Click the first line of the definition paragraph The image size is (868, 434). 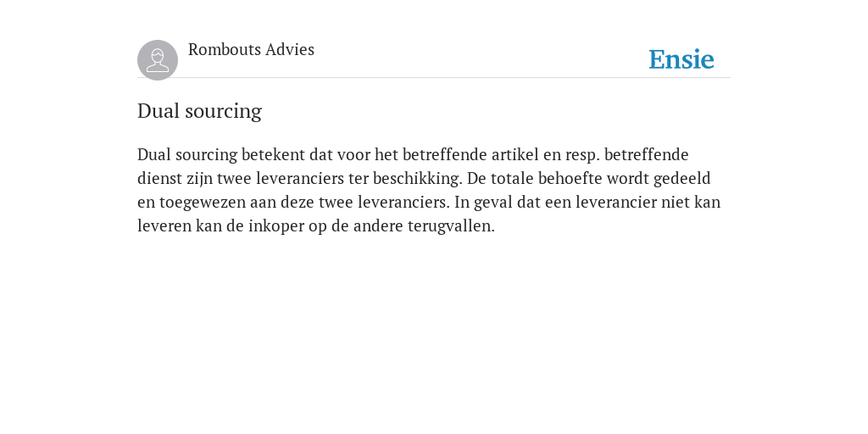tap(413, 155)
